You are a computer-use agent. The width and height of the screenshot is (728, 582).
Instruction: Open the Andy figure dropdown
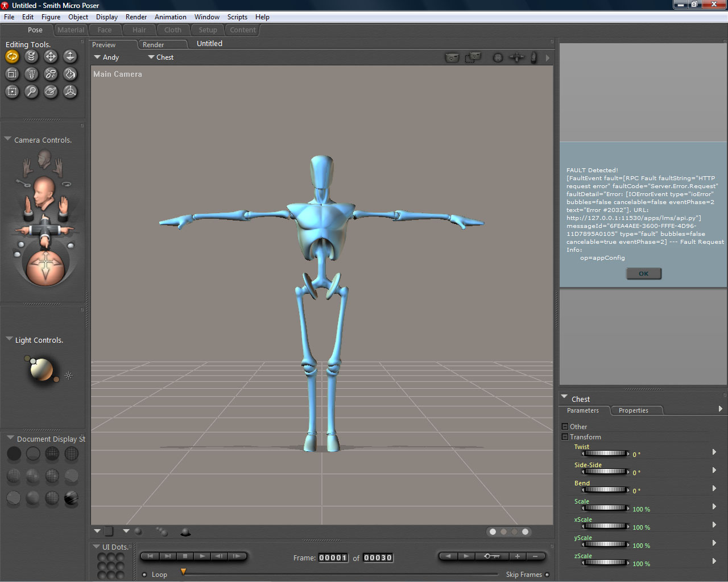pyautogui.click(x=106, y=57)
